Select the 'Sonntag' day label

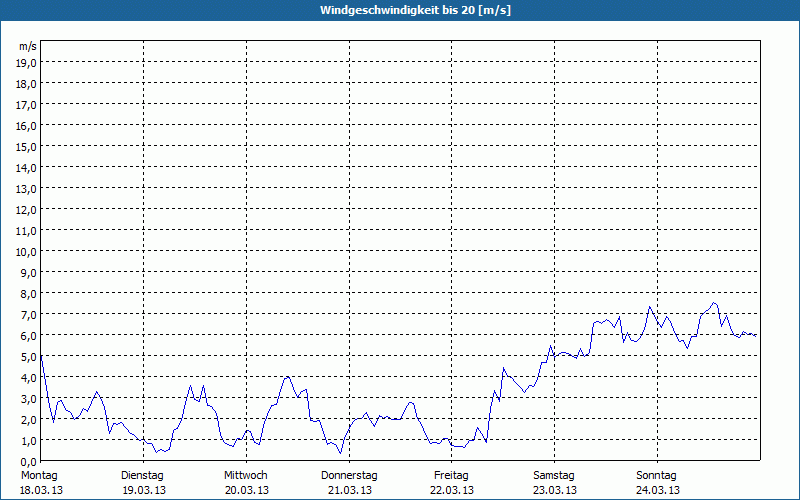[x=656, y=476]
